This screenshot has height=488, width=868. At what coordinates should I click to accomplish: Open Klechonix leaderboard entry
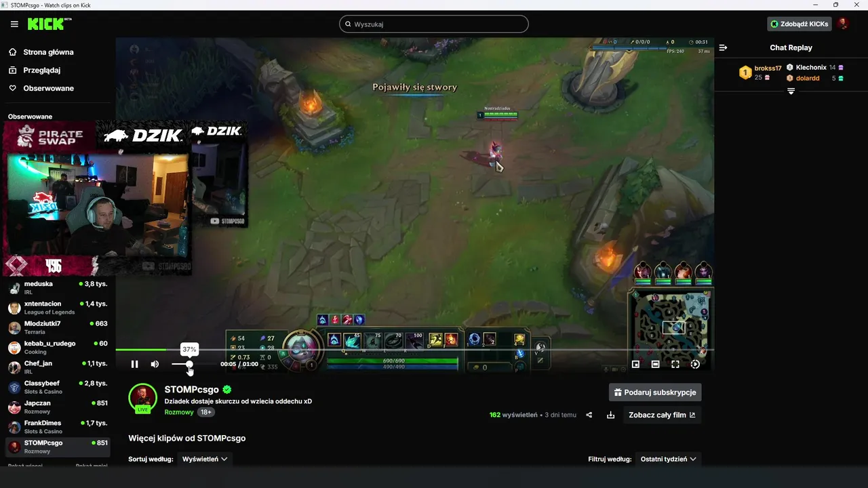[x=814, y=68]
